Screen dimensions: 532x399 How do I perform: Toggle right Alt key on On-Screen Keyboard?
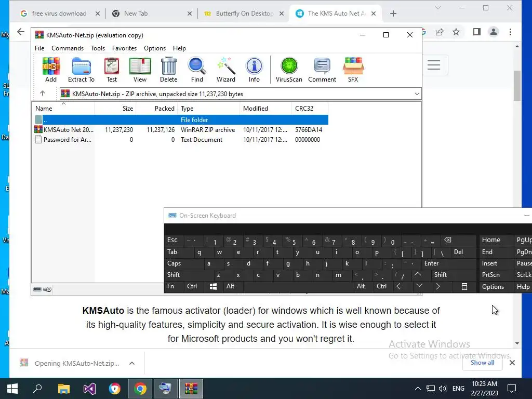363,286
